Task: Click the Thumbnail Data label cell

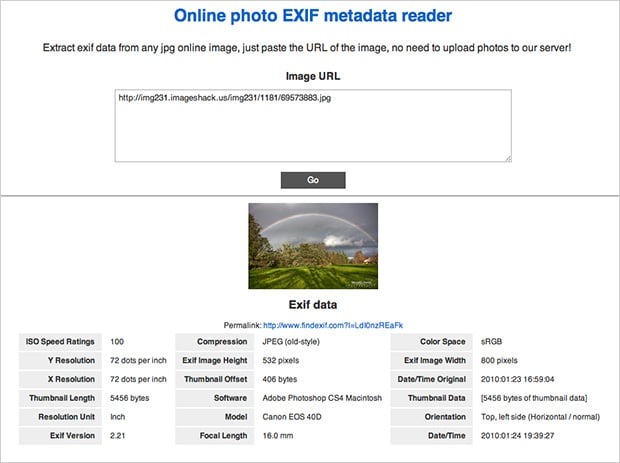Action: (439, 398)
